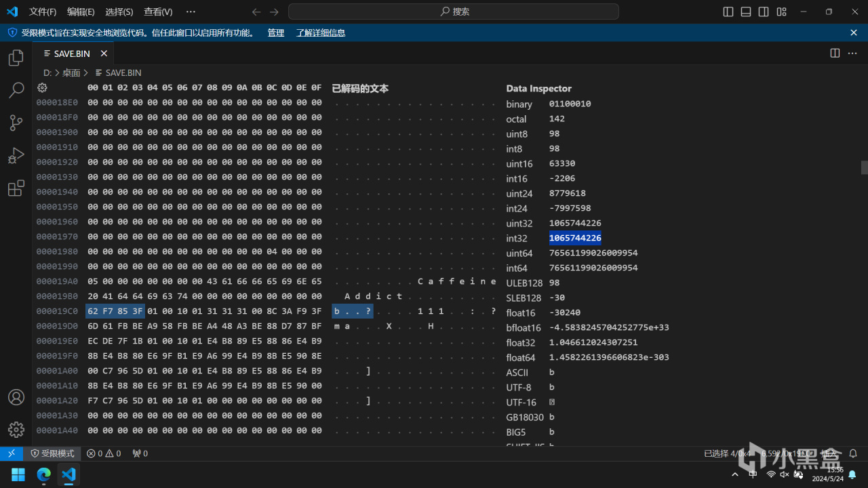The image size is (868, 488).
Task: Open the remote window status button
Action: point(12,453)
